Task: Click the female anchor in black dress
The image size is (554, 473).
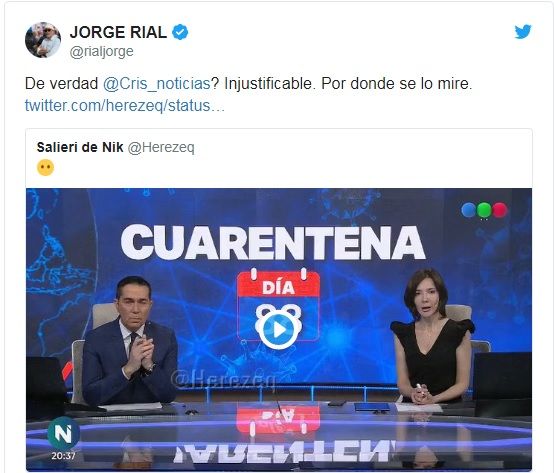Action: (432, 336)
